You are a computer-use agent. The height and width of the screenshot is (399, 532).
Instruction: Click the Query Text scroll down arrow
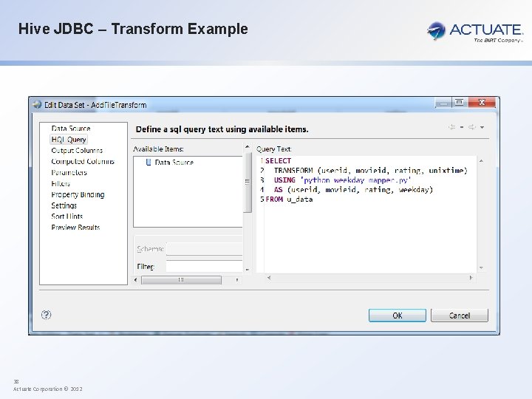click(x=481, y=267)
